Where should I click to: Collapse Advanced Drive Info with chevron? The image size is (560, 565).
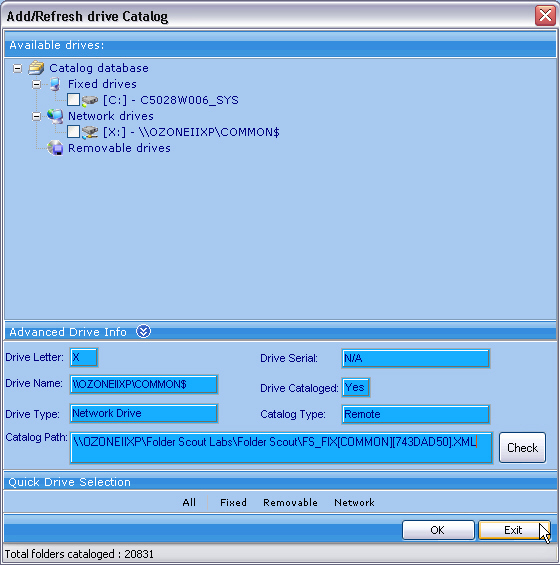[143, 332]
